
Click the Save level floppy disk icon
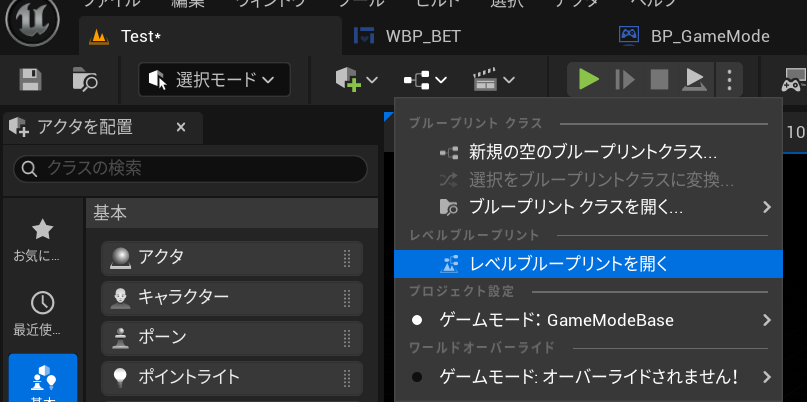[x=31, y=80]
